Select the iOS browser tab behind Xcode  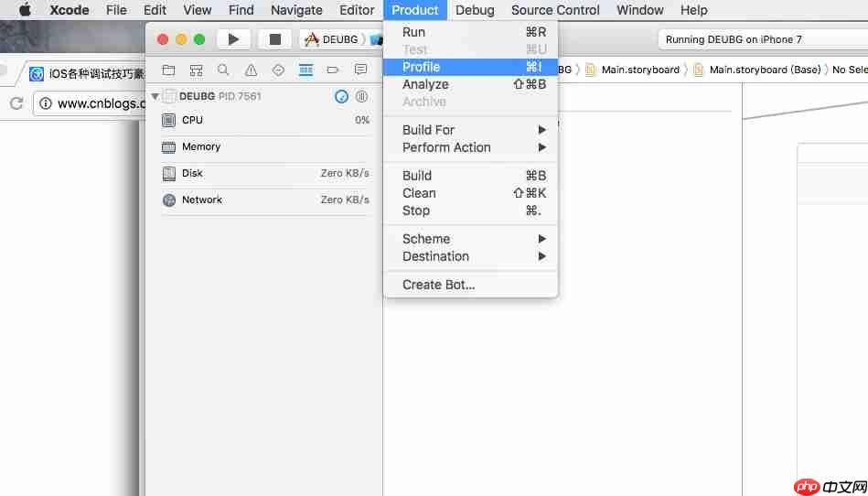coord(89,74)
